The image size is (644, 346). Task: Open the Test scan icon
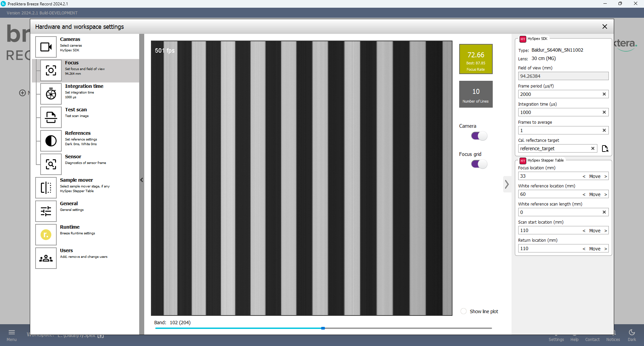click(51, 117)
